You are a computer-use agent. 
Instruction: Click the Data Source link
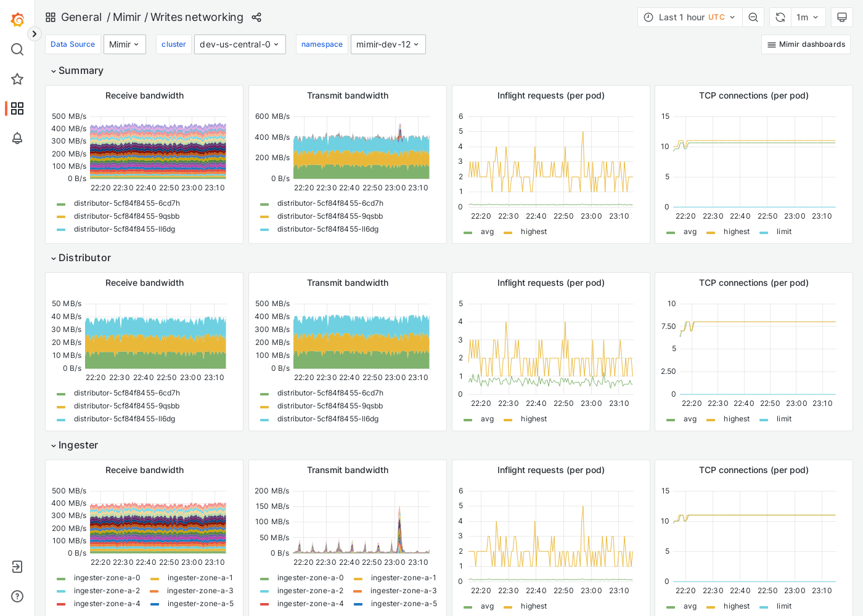[x=73, y=44]
